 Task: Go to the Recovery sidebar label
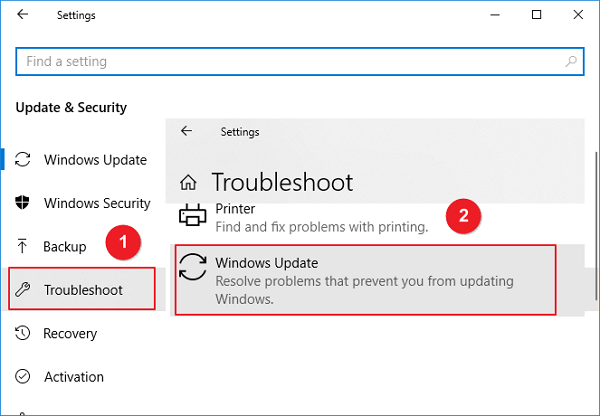[70, 334]
